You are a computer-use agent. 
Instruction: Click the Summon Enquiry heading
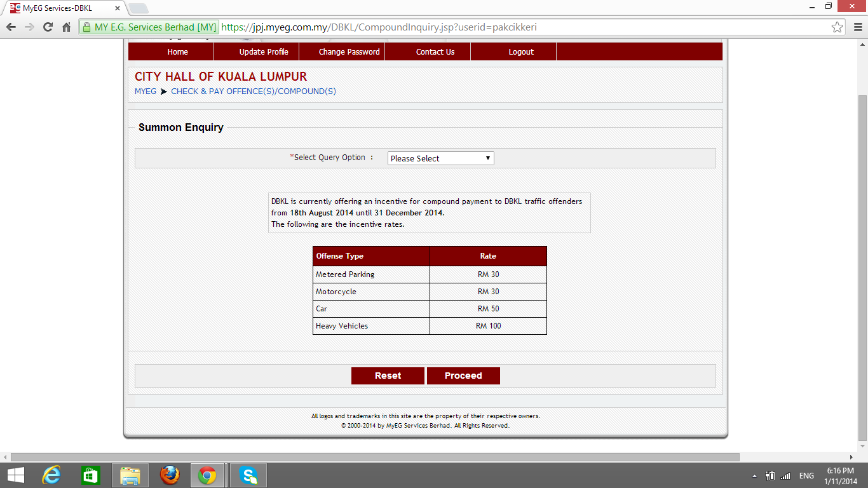tap(181, 128)
